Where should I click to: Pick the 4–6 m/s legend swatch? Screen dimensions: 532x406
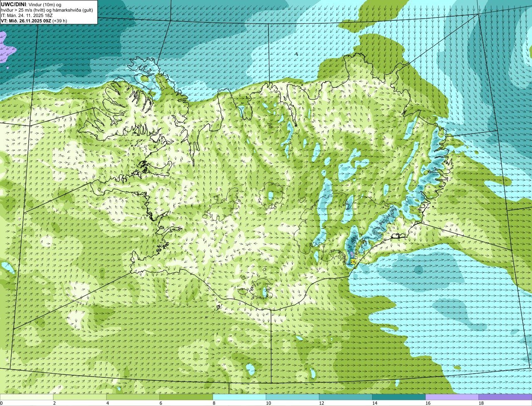pos(133,397)
